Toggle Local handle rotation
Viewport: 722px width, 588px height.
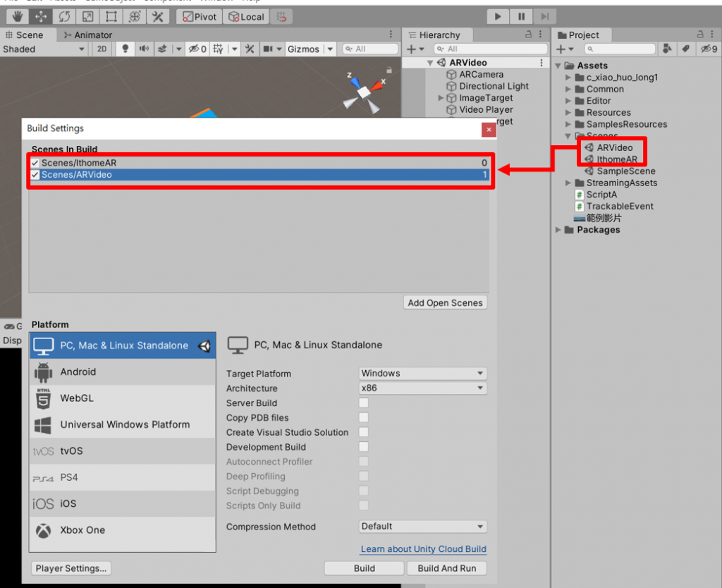click(246, 17)
